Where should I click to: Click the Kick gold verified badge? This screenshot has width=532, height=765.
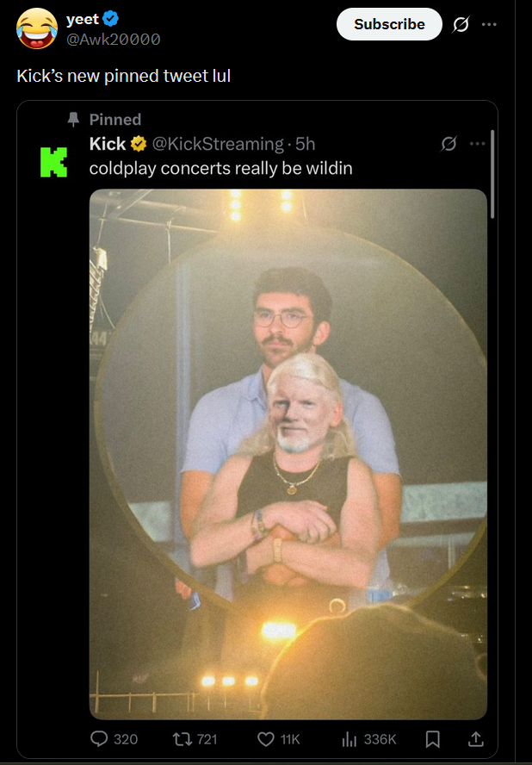point(139,144)
